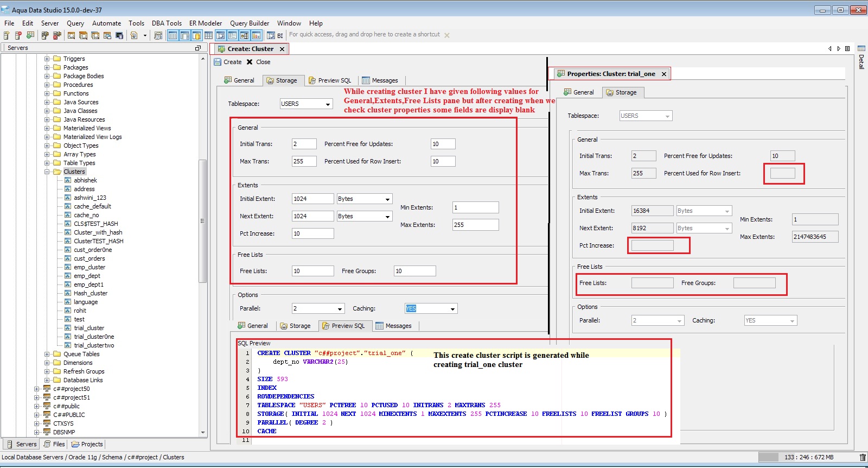The width and height of the screenshot is (868, 468).
Task: Open the Query Builder menu
Action: [250, 23]
